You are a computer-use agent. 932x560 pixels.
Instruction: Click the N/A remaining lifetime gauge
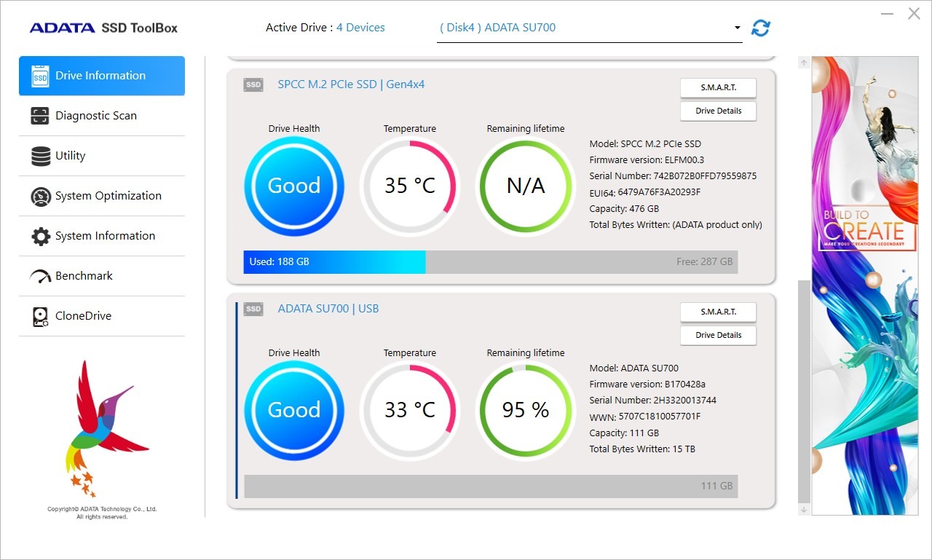(526, 186)
